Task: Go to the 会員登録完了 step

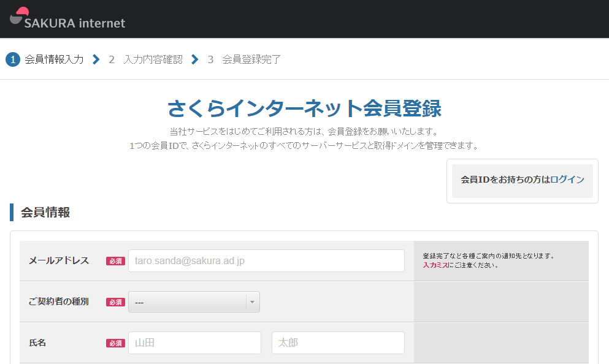Action: (x=251, y=59)
